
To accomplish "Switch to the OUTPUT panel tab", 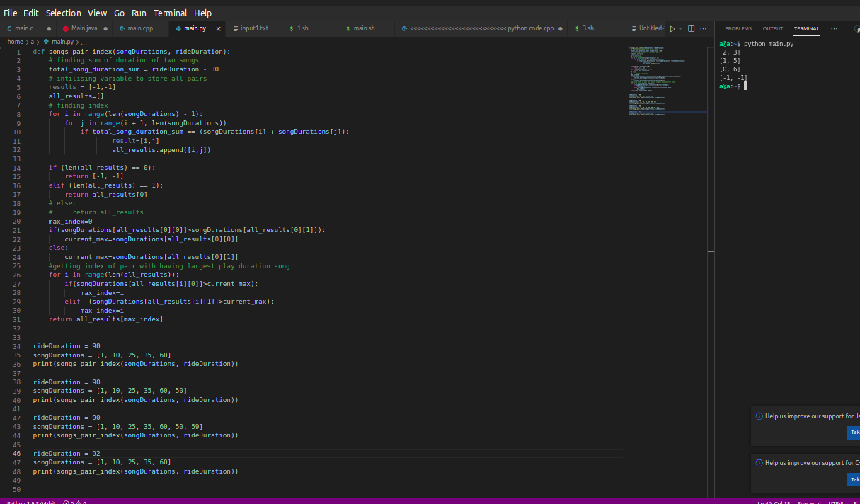I will click(x=773, y=29).
